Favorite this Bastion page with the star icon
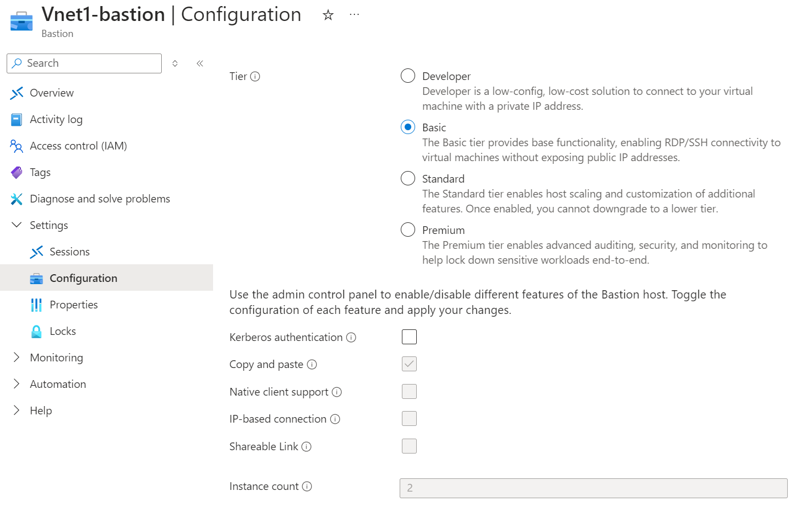This screenshot has height=528, width=812. (328, 15)
